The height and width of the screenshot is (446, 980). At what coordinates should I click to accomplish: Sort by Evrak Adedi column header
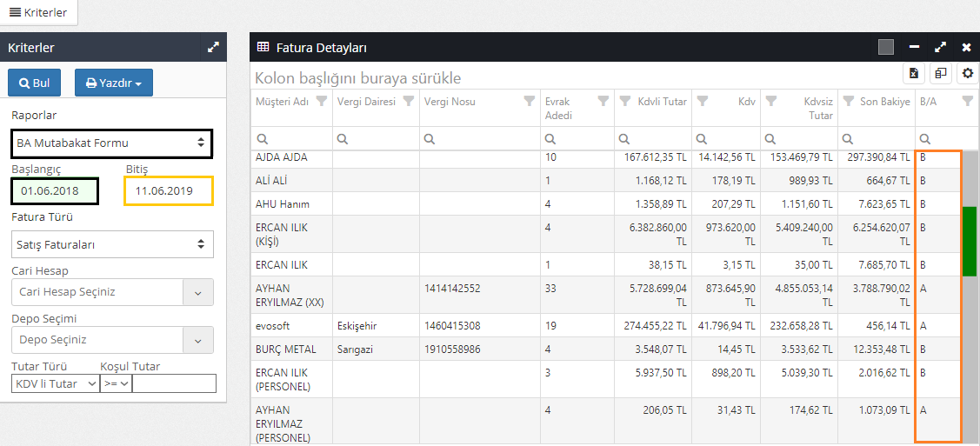pyautogui.click(x=559, y=108)
